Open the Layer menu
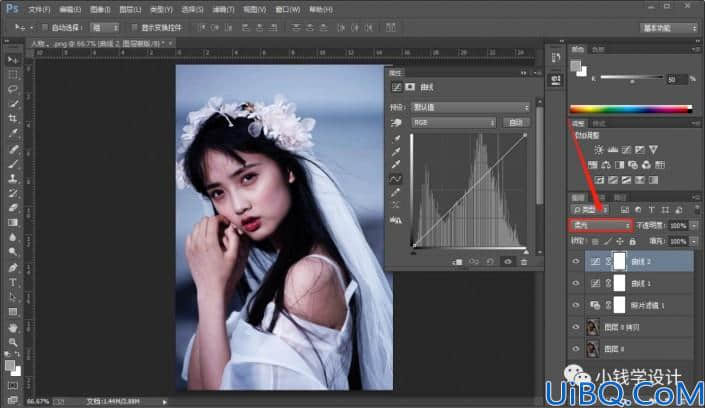The width and height of the screenshot is (705, 408). [x=130, y=9]
